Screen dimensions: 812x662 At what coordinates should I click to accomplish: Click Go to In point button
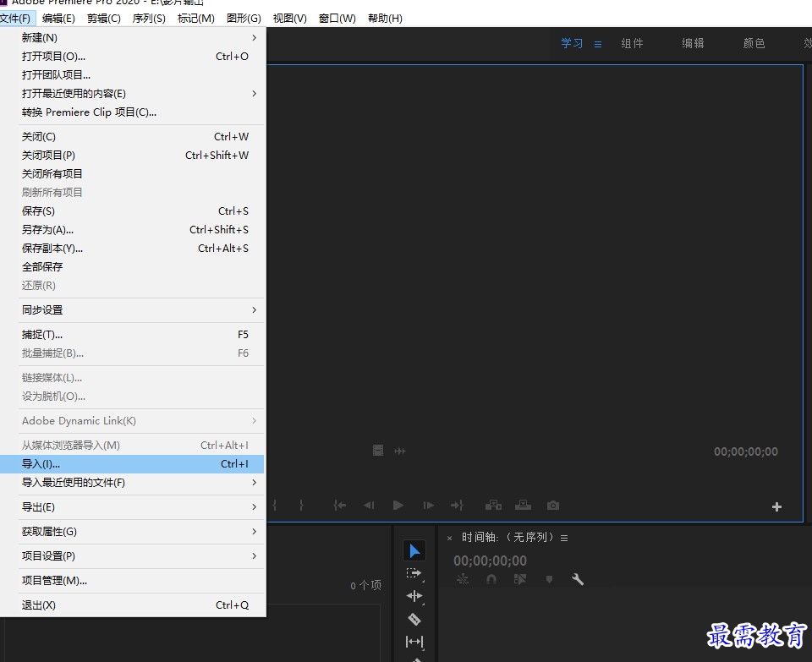click(340, 506)
